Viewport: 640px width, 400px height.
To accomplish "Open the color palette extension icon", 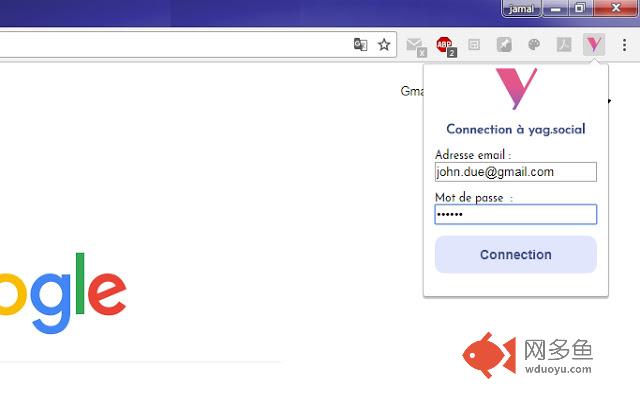I will (x=534, y=44).
